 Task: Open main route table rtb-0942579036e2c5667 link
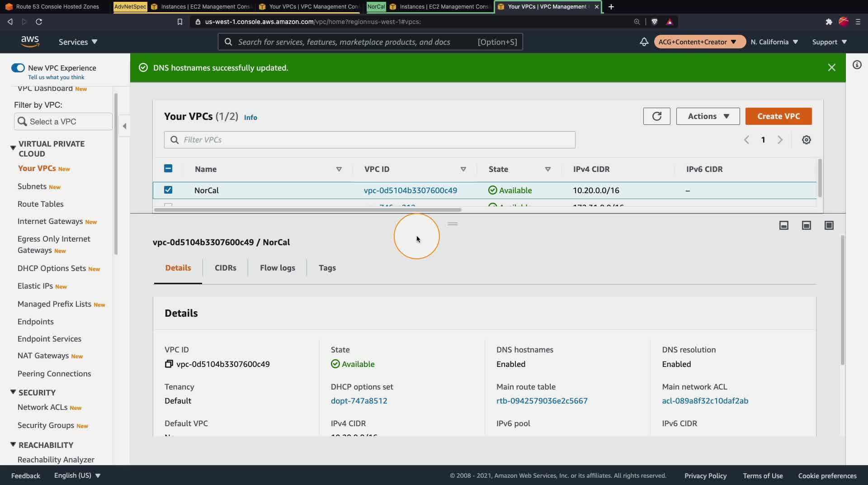point(542,401)
